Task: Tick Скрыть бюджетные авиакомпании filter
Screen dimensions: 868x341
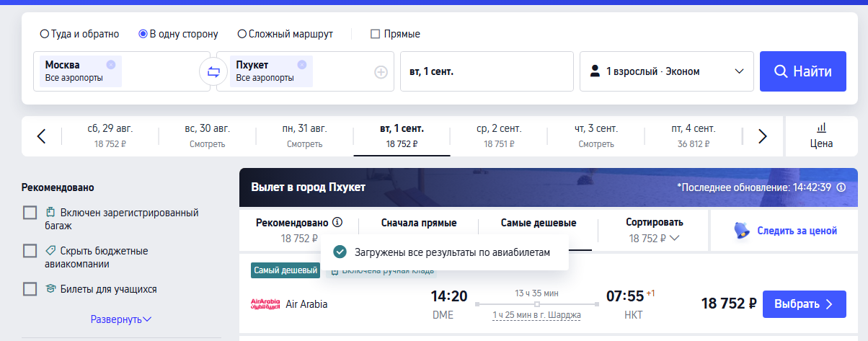Action: (x=30, y=251)
